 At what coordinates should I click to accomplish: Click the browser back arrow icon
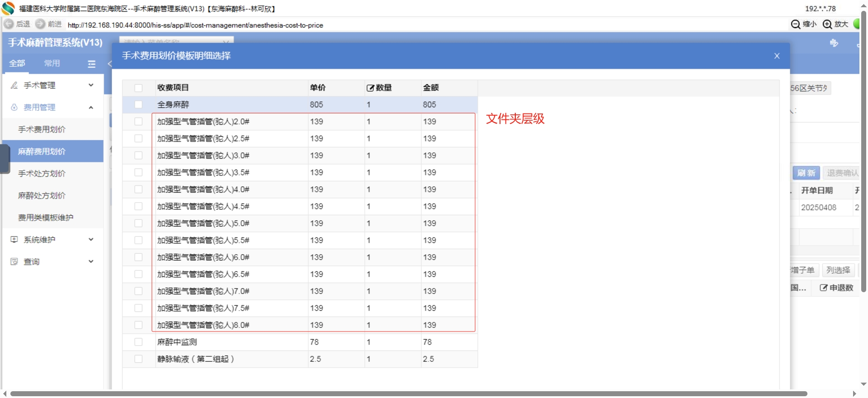9,24
